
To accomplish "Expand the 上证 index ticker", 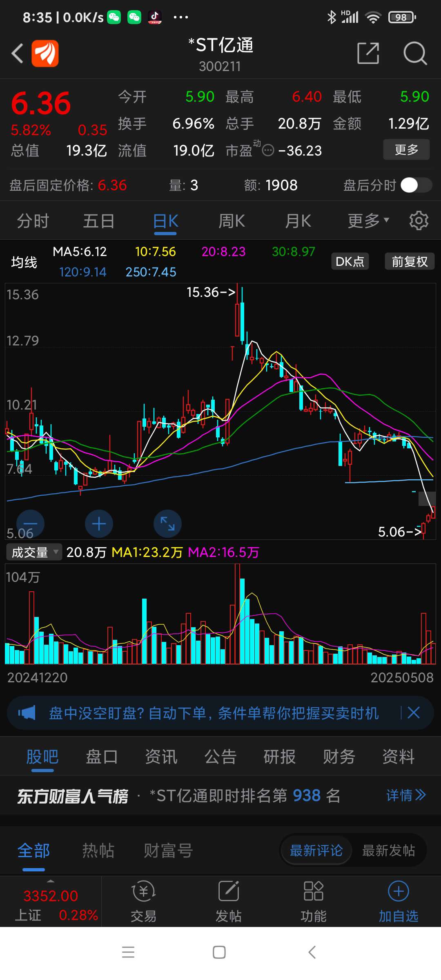I will [x=51, y=902].
